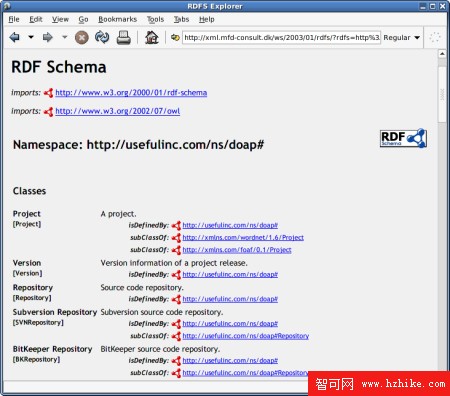The height and width of the screenshot is (396, 450).
Task: Click RDF icon beside Project isDefinedBy
Action: pyautogui.click(x=176, y=226)
